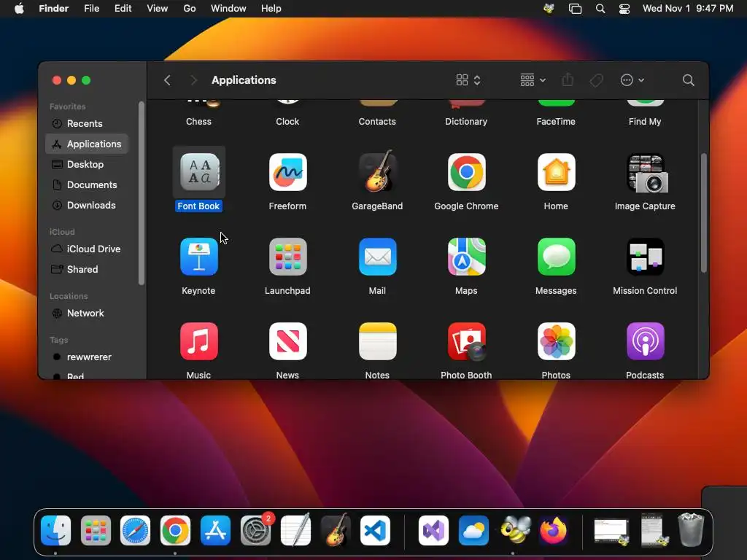Open Mission Control app icon
Viewport: 747px width, 560px height.
click(645, 257)
